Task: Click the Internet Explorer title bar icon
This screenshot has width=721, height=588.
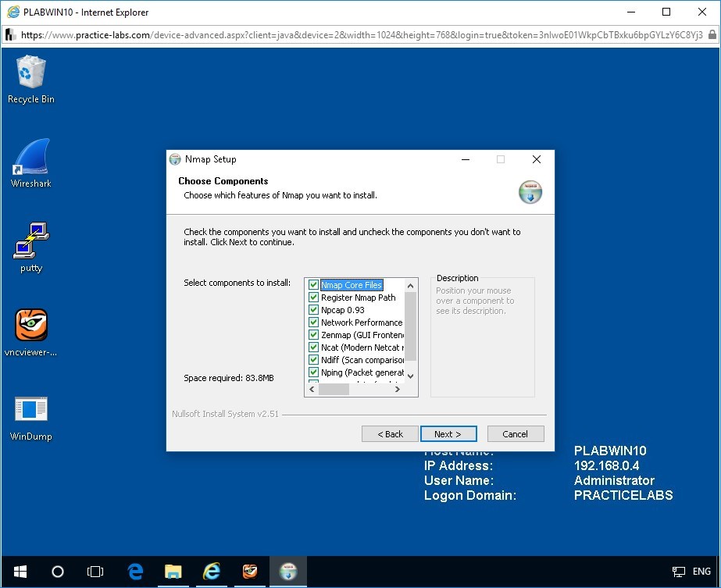Action: (x=13, y=12)
